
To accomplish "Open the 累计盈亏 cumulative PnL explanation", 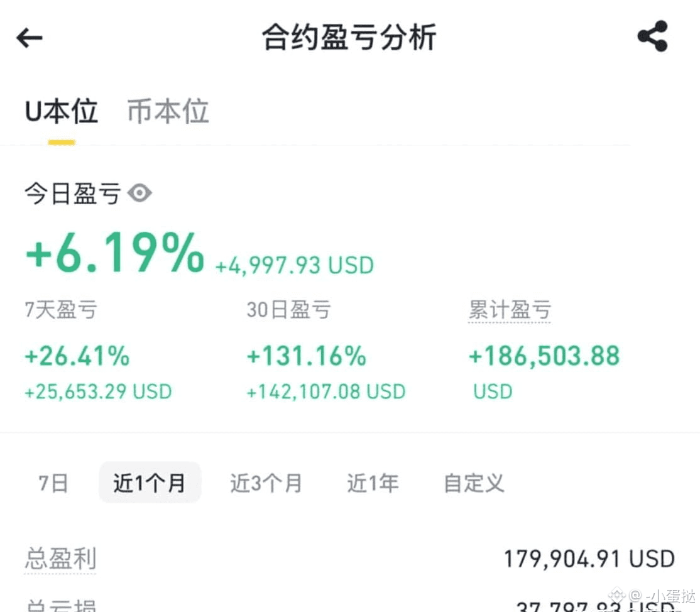I will pyautogui.click(x=510, y=309).
